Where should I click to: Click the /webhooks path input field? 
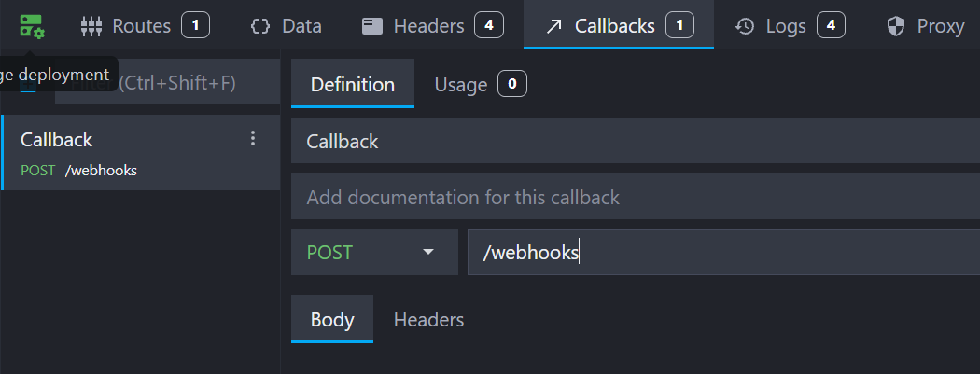pyautogui.click(x=719, y=253)
